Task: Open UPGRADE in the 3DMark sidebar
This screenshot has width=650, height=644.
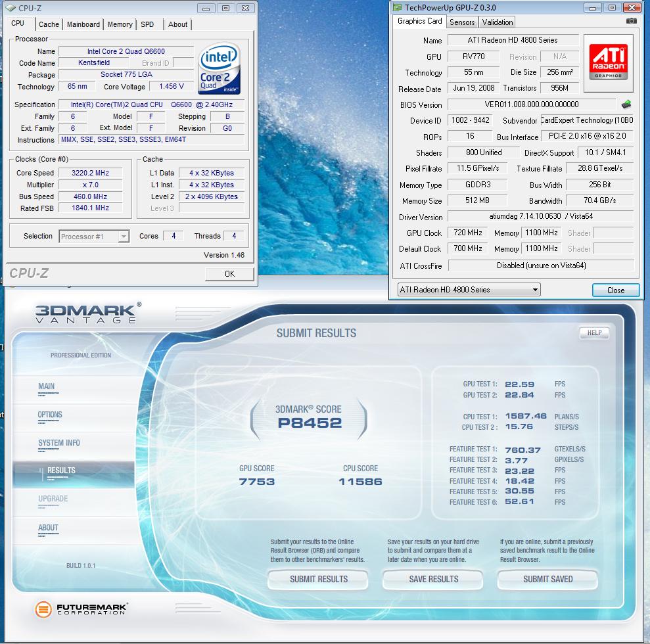Action: 53,499
